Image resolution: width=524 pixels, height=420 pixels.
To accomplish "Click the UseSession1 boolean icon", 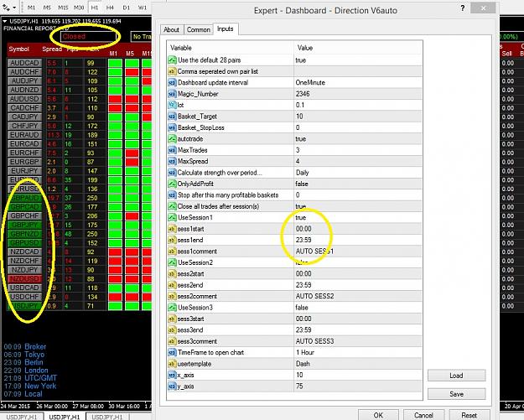I will point(172,217).
